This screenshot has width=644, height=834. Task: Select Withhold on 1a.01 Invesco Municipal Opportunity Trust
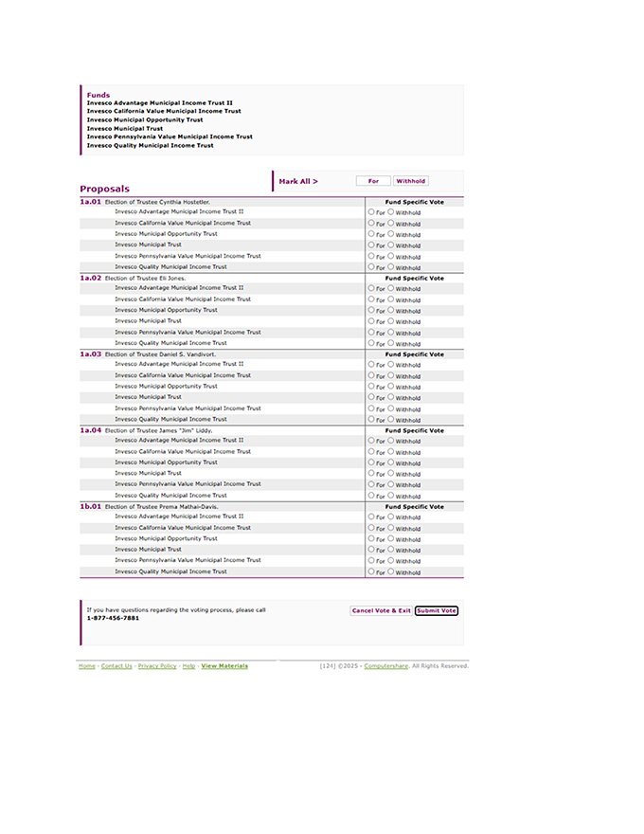click(x=390, y=233)
